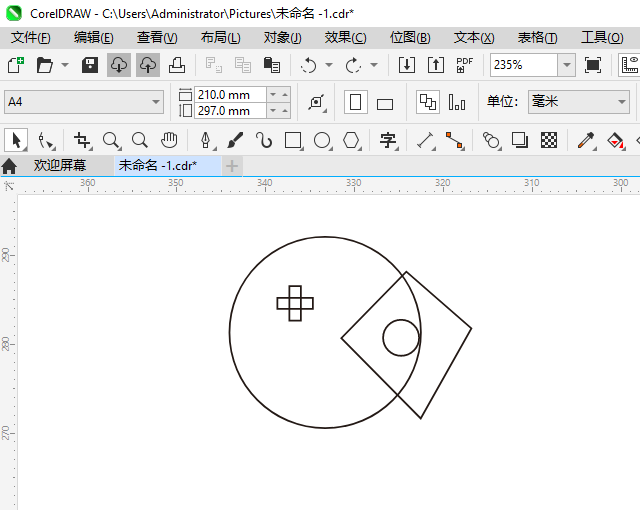The height and width of the screenshot is (510, 640).
Task: Click the home icon beside document tabs
Action: [9, 166]
